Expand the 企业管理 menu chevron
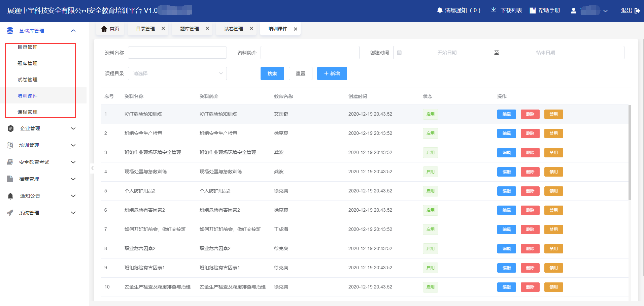Screen dimensions: 644x306 73,128
